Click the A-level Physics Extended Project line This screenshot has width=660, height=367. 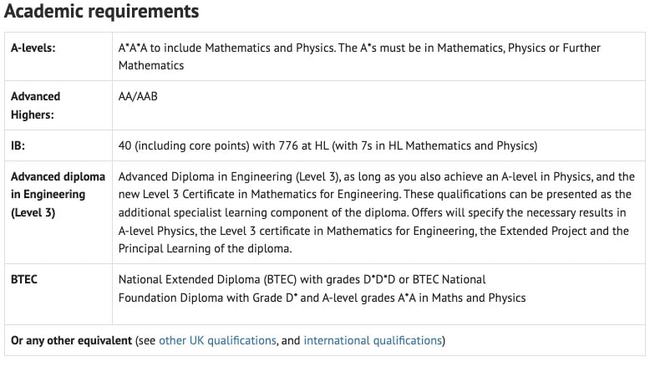[373, 231]
